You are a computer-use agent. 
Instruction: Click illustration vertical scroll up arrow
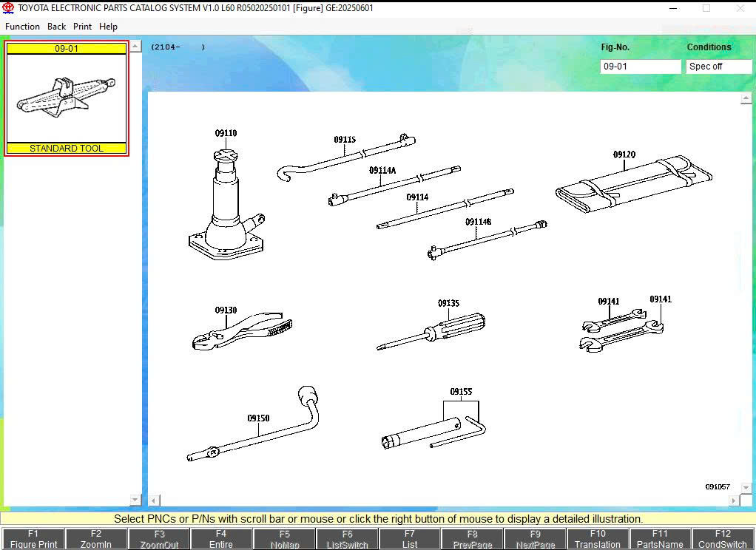pyautogui.click(x=746, y=98)
